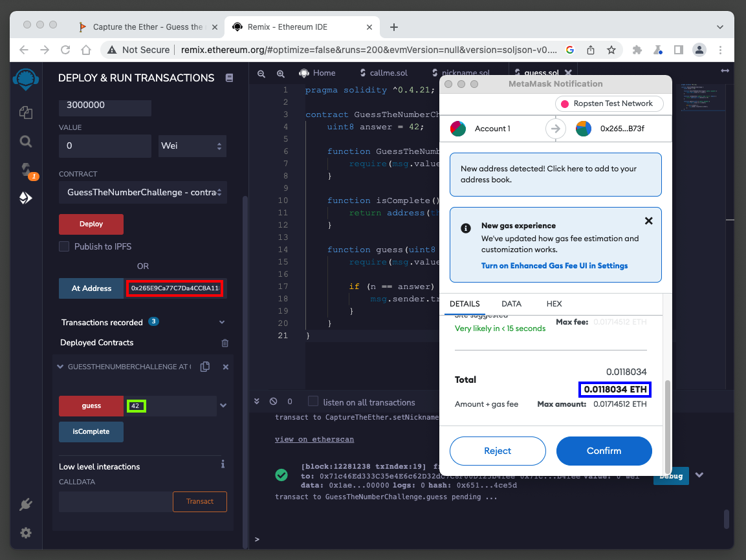Click the guess parameter input with 42
Image resolution: width=746 pixels, height=560 pixels.
tap(170, 406)
